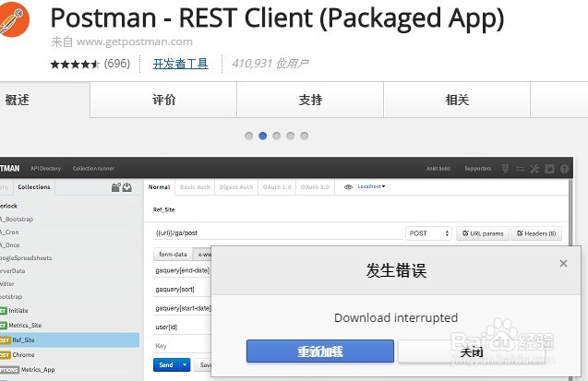
Task: Click the 关闭 button in dialog
Action: point(472,351)
